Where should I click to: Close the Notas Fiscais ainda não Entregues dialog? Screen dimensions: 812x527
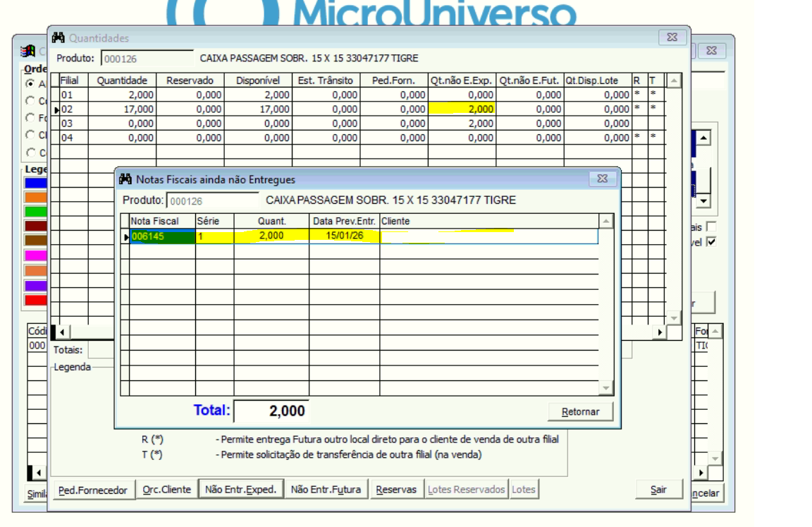(x=602, y=179)
